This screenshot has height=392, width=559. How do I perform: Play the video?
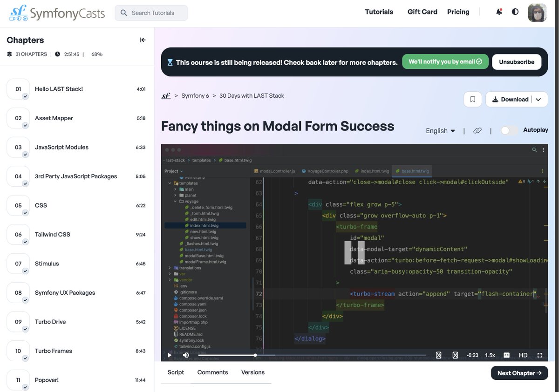(x=170, y=355)
